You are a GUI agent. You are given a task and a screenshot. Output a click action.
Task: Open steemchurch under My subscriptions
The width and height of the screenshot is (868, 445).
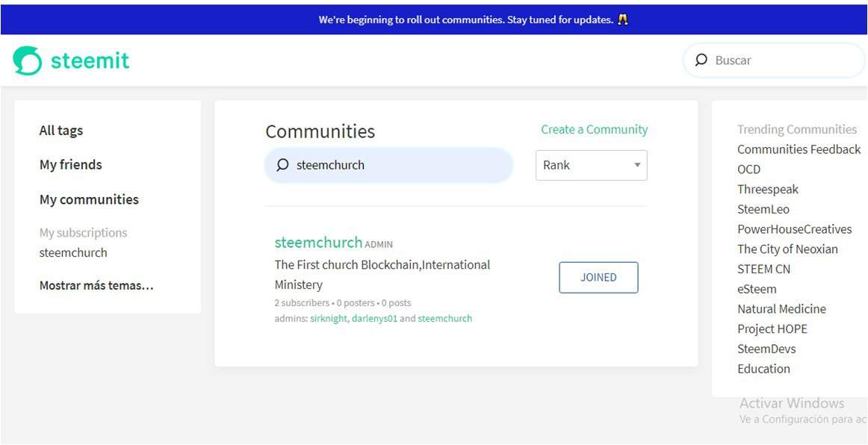[73, 252]
